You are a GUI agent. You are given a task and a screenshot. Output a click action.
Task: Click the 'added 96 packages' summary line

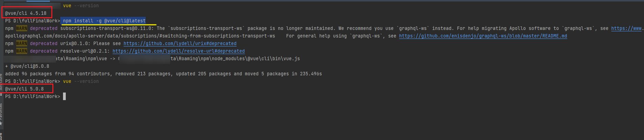164,74
